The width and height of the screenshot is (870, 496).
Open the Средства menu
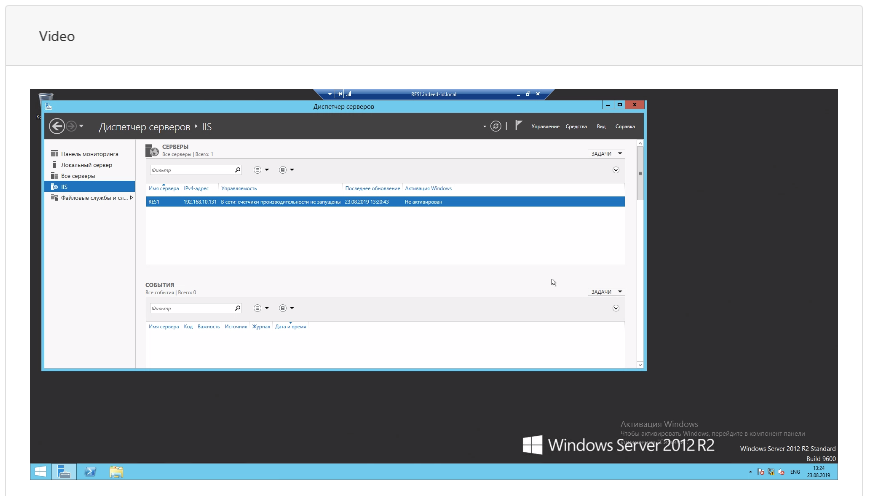pyautogui.click(x=576, y=127)
